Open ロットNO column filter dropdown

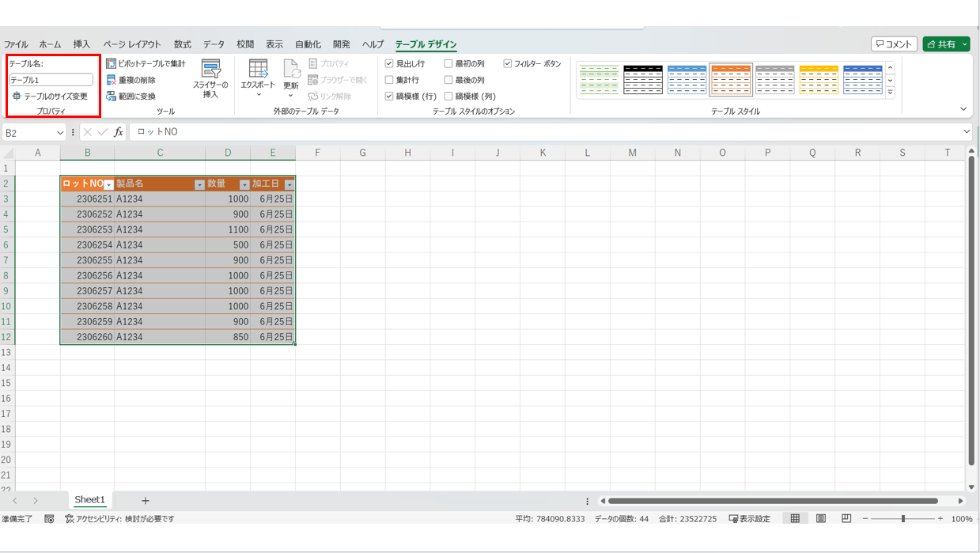coord(109,184)
